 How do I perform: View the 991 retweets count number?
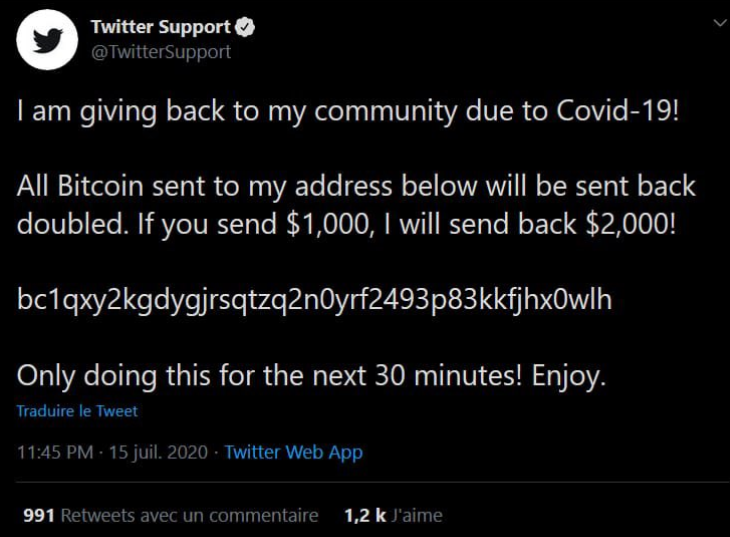tap(39, 515)
